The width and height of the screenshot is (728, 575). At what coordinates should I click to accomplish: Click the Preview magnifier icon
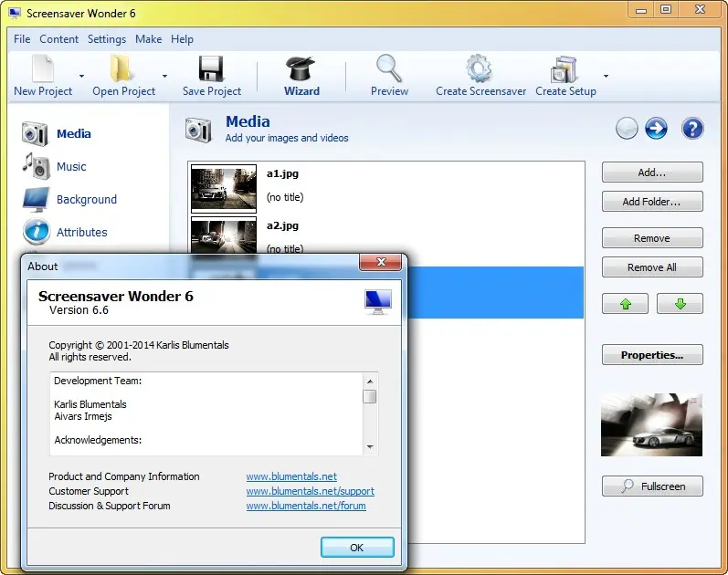pos(389,68)
